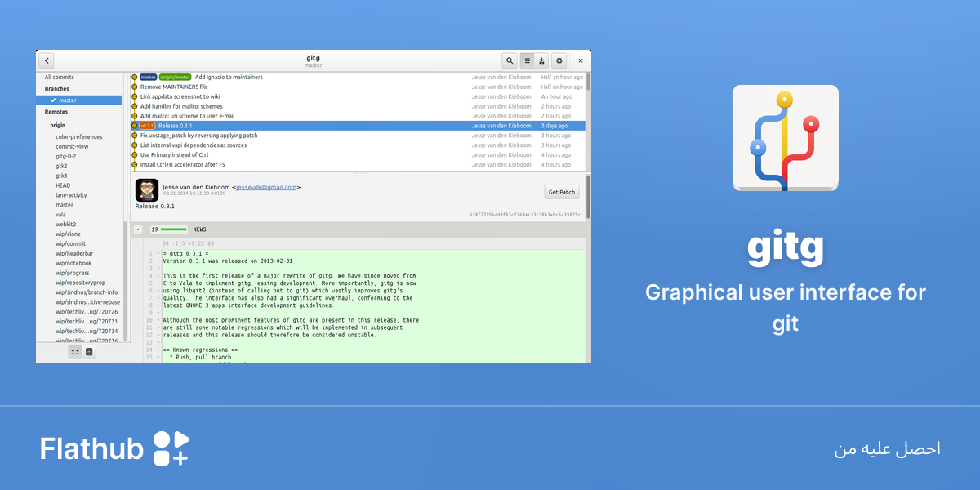
Task: Click the Flathub logo mark
Action: click(171, 448)
